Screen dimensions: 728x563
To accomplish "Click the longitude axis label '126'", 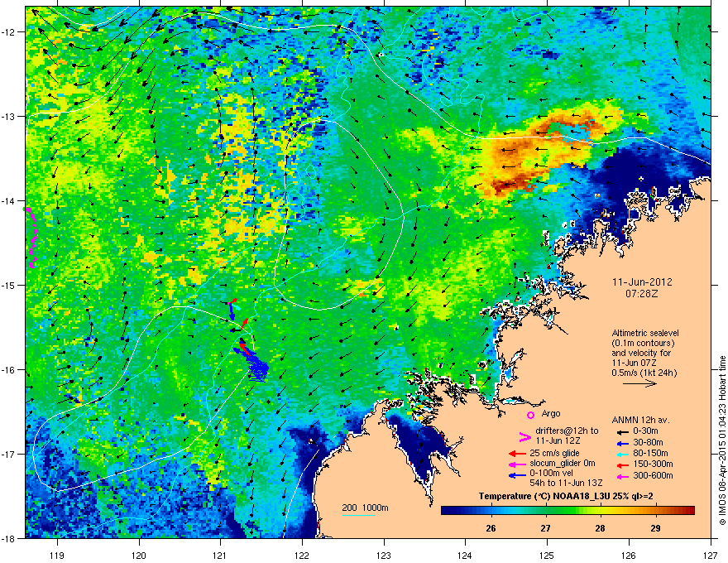I will tap(629, 555).
